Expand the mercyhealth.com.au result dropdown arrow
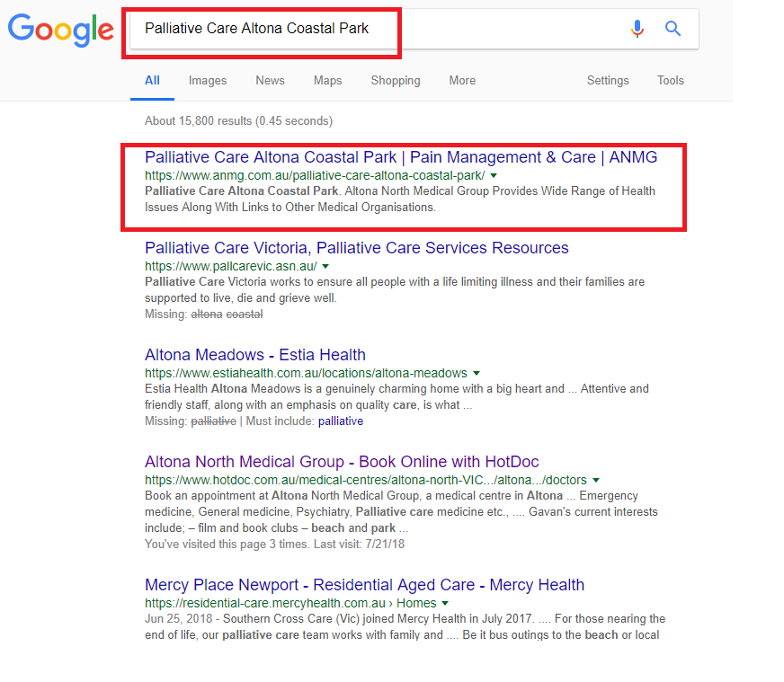The image size is (784, 682). [445, 603]
